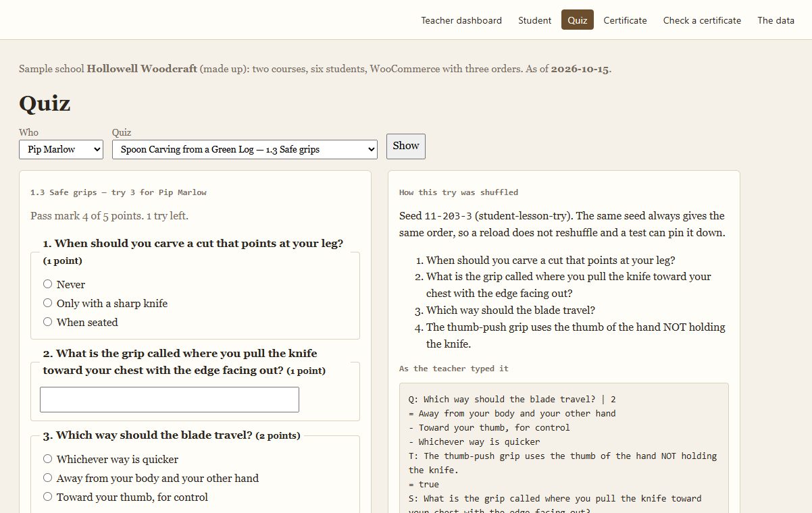Click the shuffled list item 'Which way should the blade travel?'

coord(511,310)
